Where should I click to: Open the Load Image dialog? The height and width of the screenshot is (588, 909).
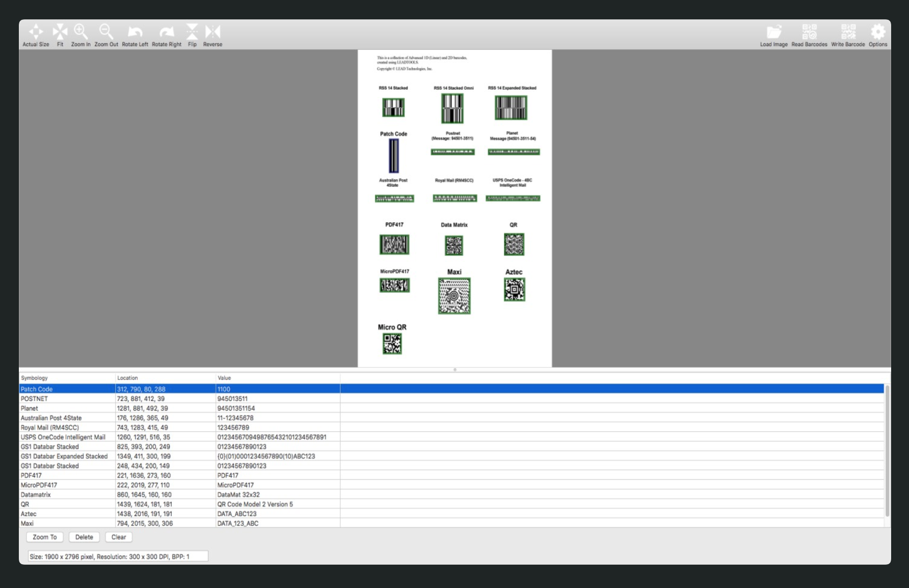coord(774,32)
